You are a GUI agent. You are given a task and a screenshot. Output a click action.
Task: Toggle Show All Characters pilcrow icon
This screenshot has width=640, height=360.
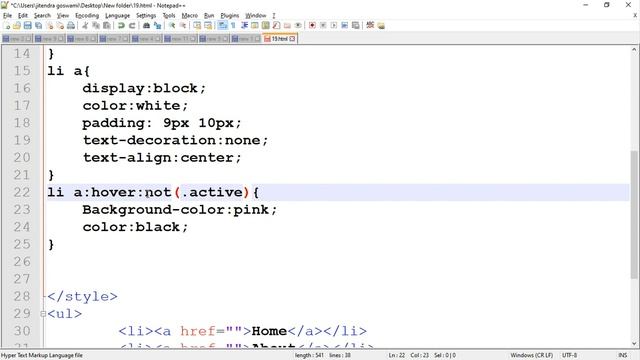pos(233,26)
